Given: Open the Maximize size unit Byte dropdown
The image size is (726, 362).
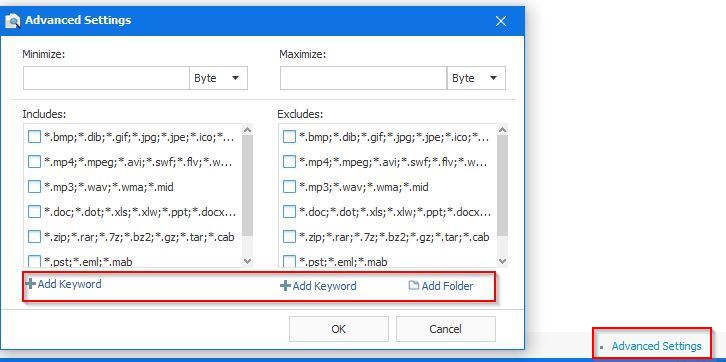Looking at the screenshot, I should pyautogui.click(x=476, y=78).
